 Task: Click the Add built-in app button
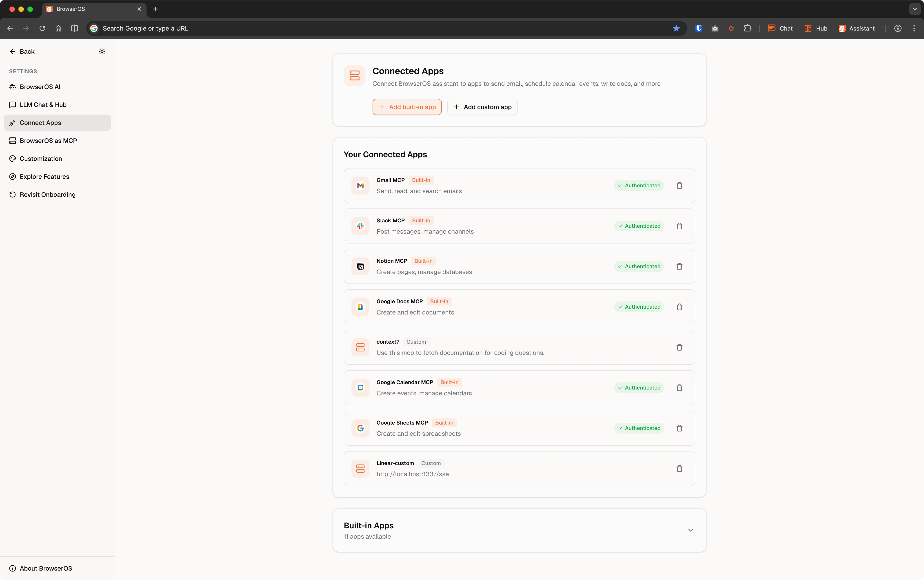(x=407, y=107)
